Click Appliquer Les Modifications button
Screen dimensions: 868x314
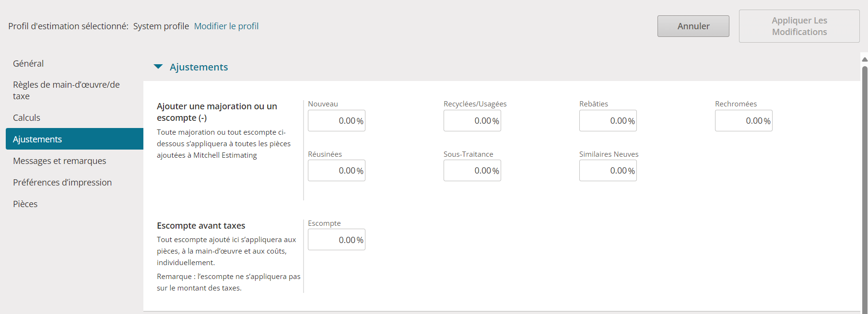click(799, 26)
